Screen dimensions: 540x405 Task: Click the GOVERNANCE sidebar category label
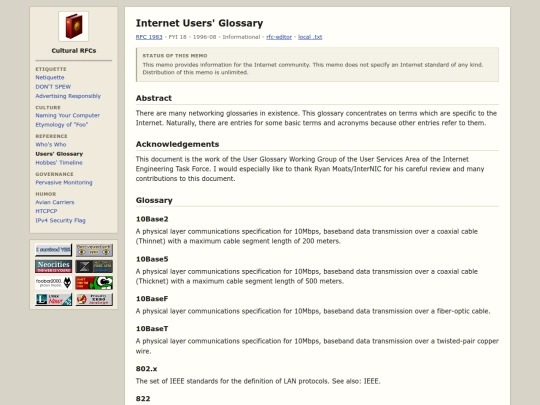54,174
